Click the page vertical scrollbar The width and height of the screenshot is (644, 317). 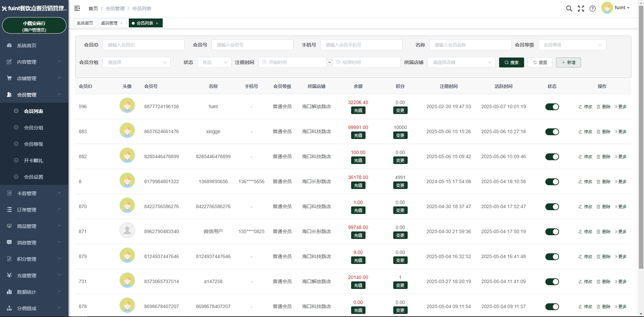(641, 137)
